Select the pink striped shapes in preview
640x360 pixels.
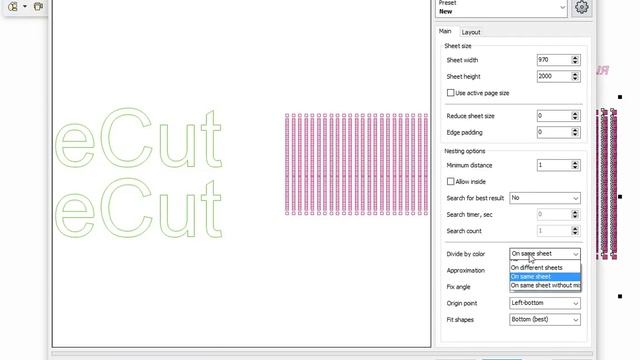[x=356, y=164]
